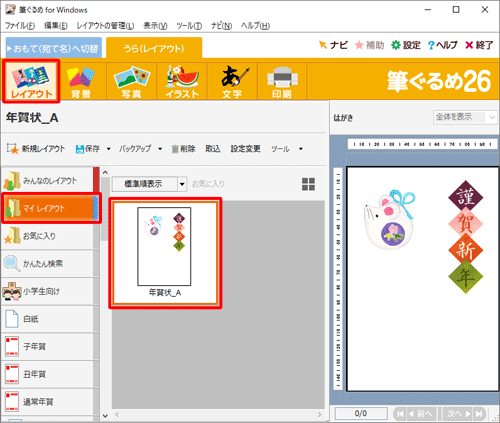Click the 設定 gear icon
Image resolution: width=500 pixels, height=423 pixels.
[x=396, y=45]
